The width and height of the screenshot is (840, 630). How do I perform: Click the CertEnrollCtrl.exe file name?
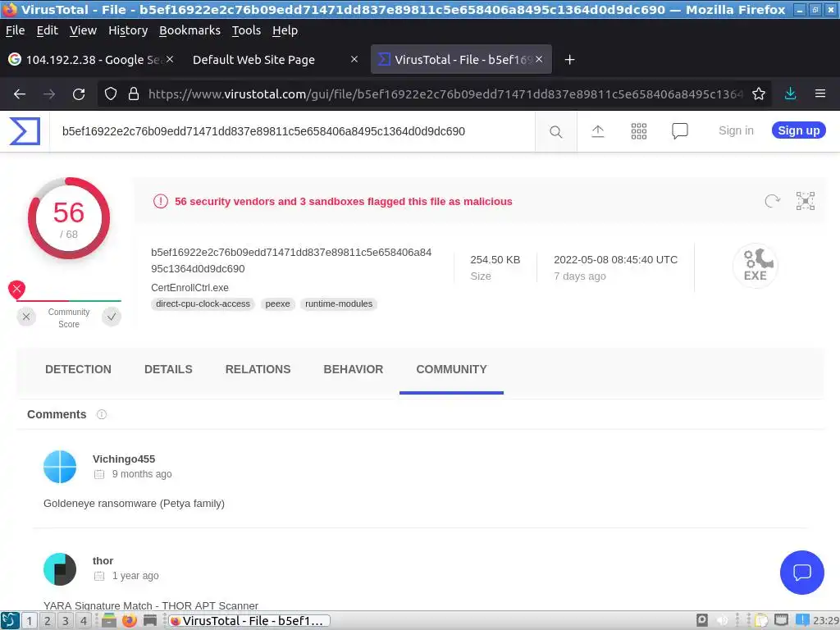pyautogui.click(x=189, y=288)
